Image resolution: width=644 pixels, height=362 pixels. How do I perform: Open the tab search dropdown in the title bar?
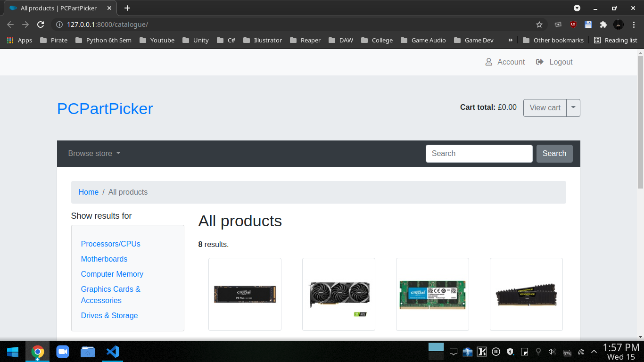click(577, 8)
